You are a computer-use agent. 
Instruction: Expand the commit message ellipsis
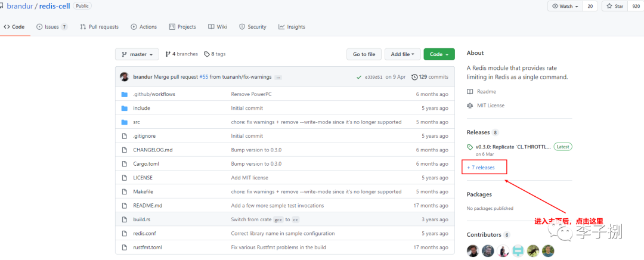coord(278,78)
